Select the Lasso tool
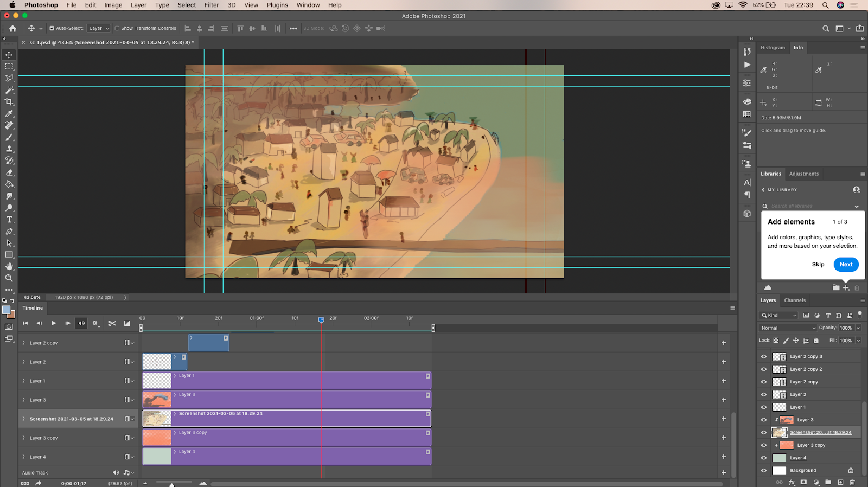The height and width of the screenshot is (487, 868). pyautogui.click(x=9, y=78)
